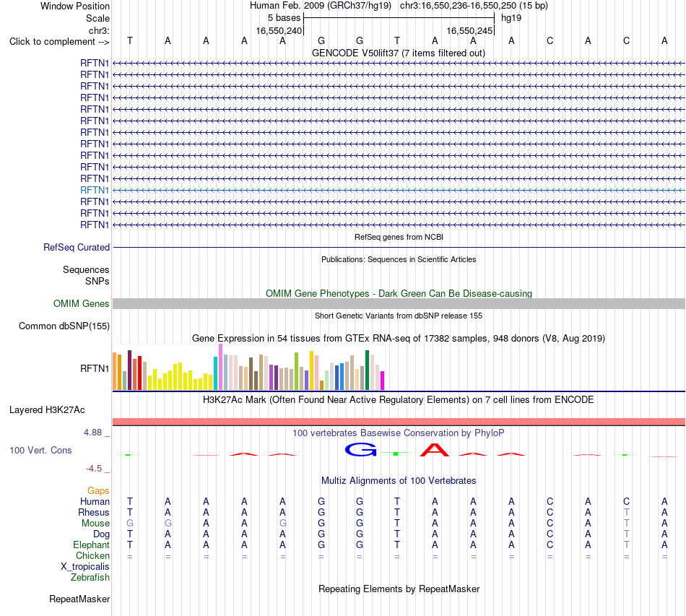
Task: Click the red H3K27Ac signal band
Action: [399, 422]
